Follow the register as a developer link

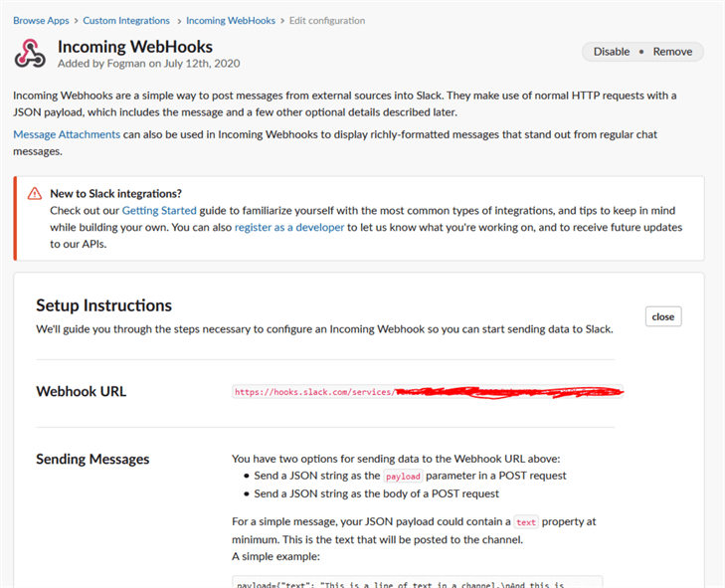tap(289, 227)
